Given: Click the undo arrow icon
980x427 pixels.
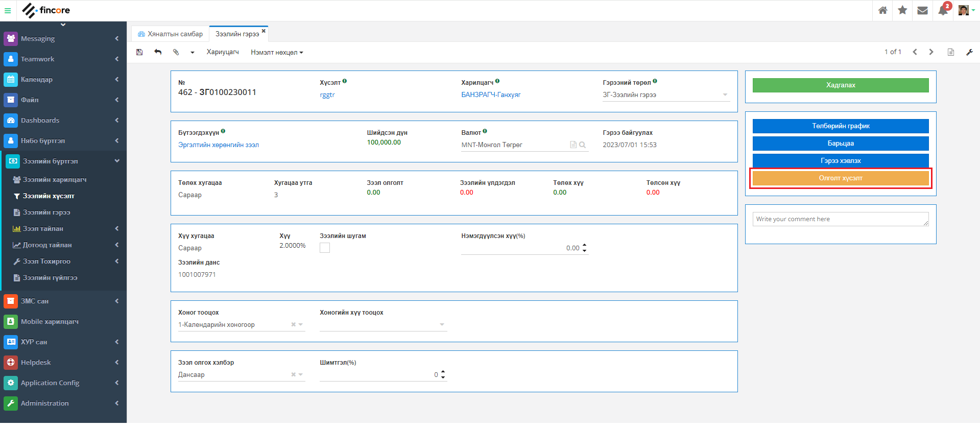Looking at the screenshot, I should [x=158, y=52].
